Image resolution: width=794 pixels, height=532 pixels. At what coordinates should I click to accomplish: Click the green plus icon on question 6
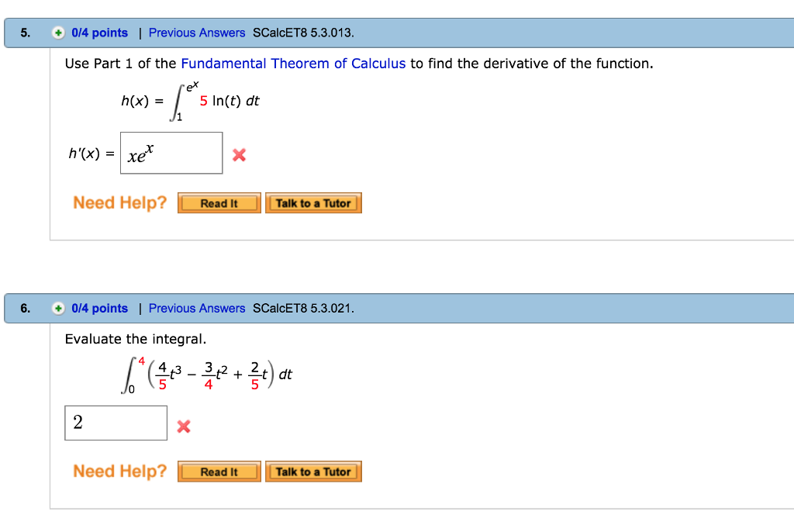point(59,309)
